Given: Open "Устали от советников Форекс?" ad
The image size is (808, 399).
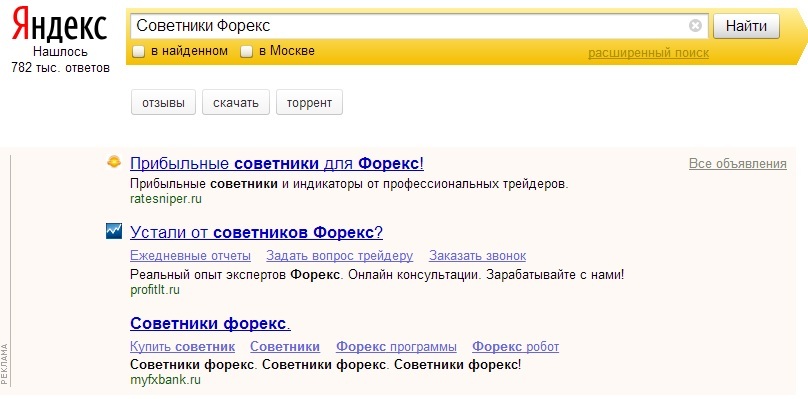Looking at the screenshot, I should (x=256, y=232).
